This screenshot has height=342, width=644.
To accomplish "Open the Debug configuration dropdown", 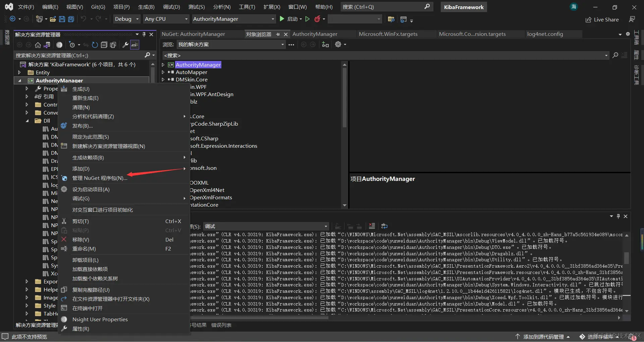I will pyautogui.click(x=126, y=19).
